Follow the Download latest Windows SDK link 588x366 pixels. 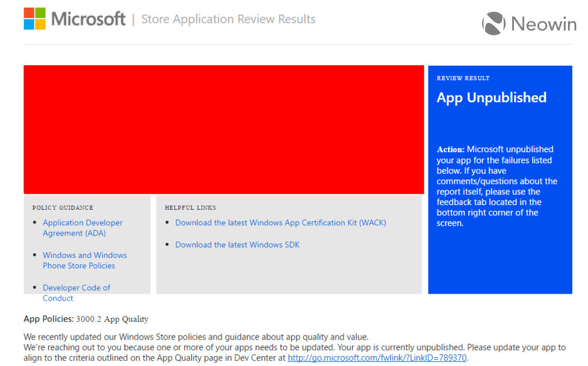[237, 244]
